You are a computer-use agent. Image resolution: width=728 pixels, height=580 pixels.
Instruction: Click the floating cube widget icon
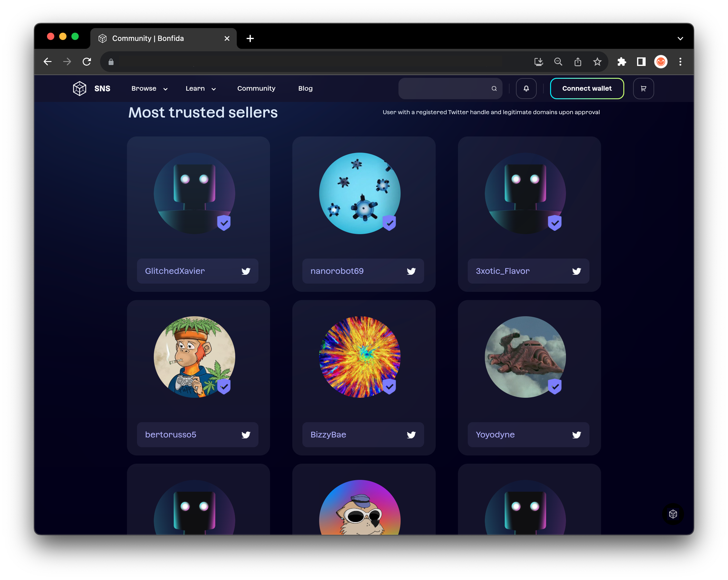click(673, 514)
